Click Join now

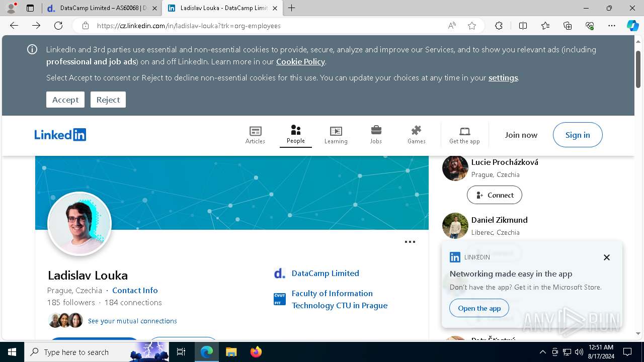click(x=521, y=135)
